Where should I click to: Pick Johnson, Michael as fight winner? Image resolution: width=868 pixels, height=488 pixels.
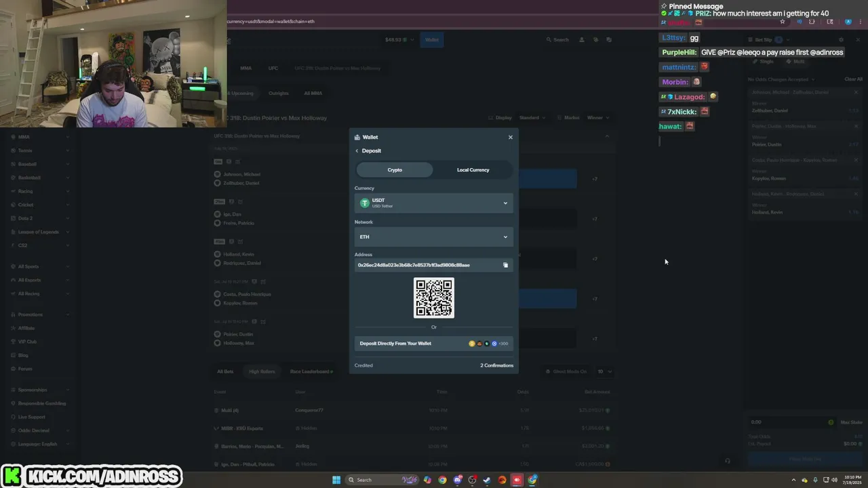[241, 174]
